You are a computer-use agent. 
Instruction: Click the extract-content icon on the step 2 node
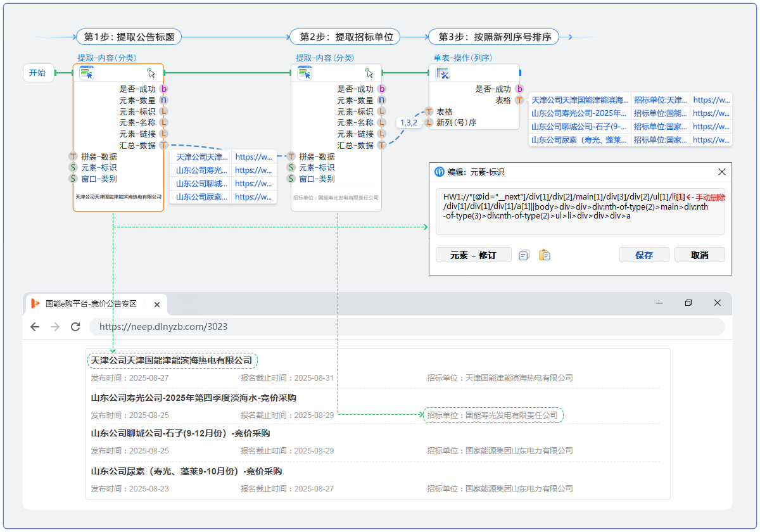tap(305, 73)
